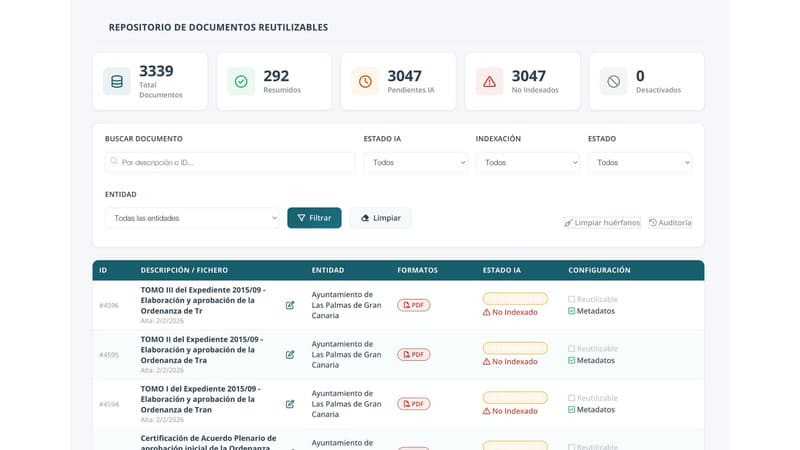Click the magnifier icon in search field
This screenshot has height=450, width=800.
click(114, 161)
